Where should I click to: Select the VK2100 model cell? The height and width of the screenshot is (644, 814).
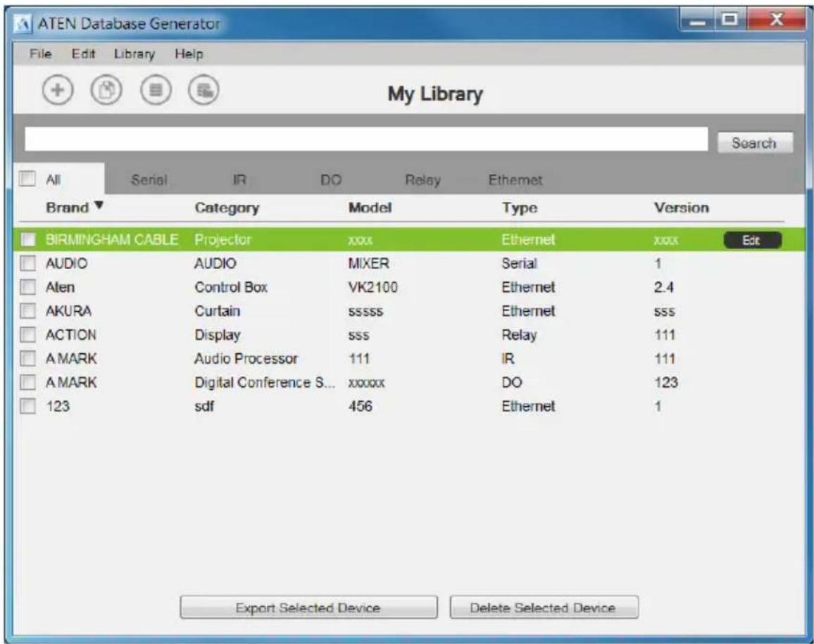[372, 287]
